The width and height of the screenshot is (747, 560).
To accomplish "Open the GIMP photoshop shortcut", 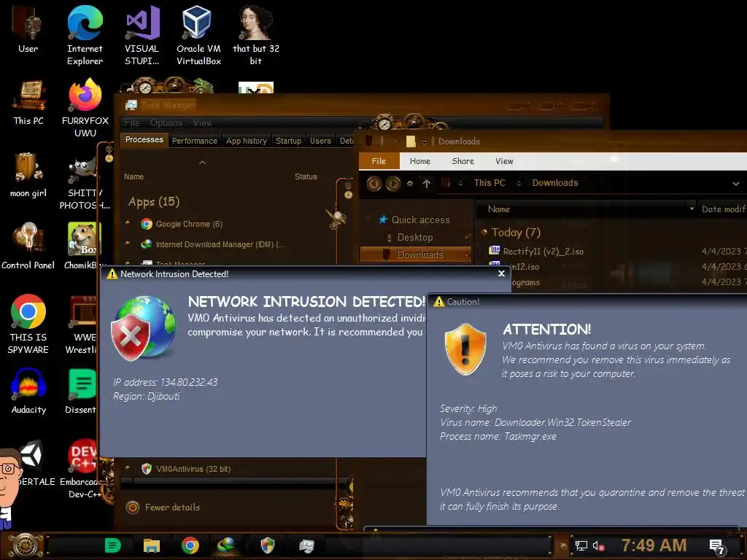I will (x=85, y=182).
